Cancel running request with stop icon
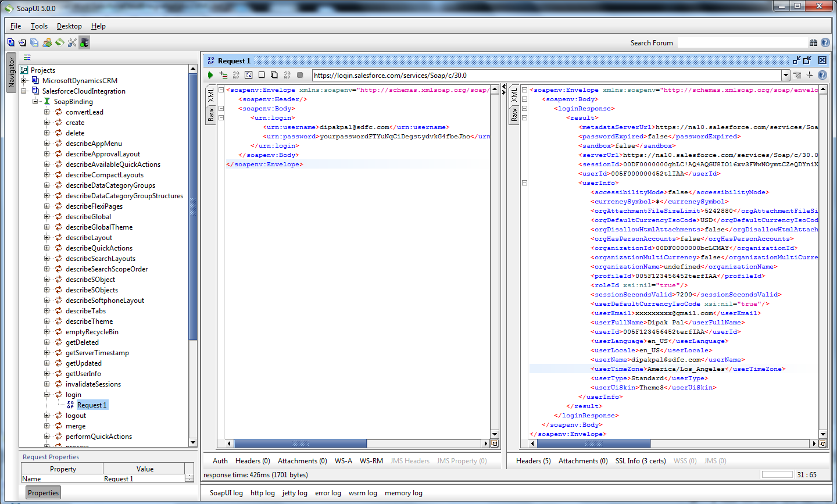 [300, 75]
